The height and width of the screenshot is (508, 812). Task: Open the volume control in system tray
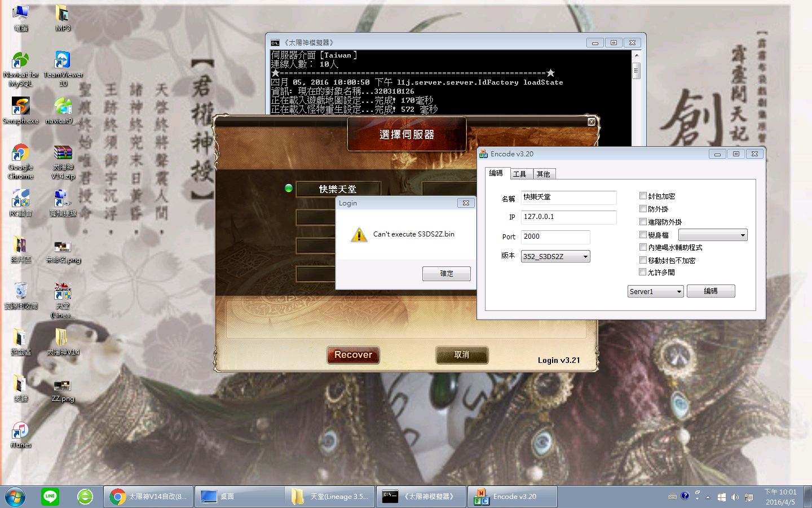[x=735, y=497]
